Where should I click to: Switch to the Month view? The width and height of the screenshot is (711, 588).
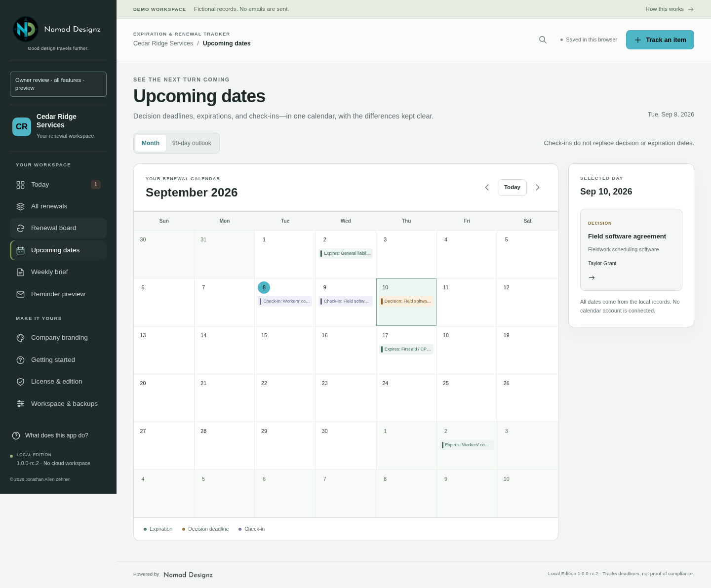click(x=151, y=143)
